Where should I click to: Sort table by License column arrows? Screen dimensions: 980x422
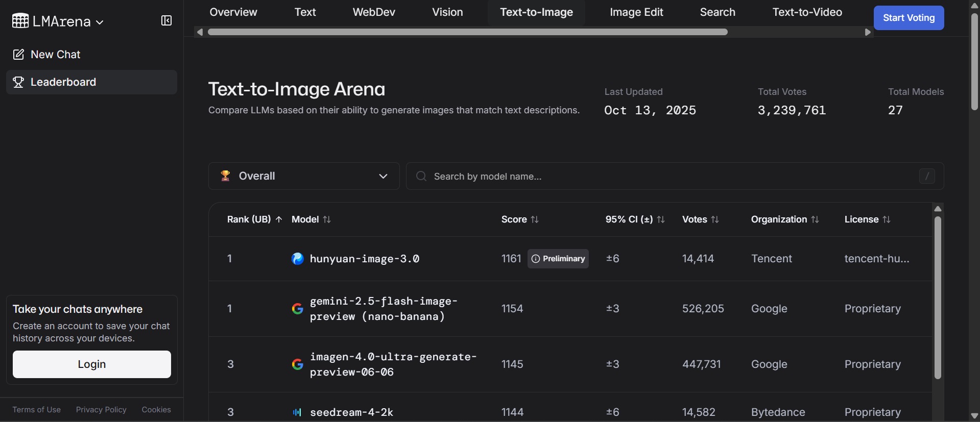click(887, 219)
